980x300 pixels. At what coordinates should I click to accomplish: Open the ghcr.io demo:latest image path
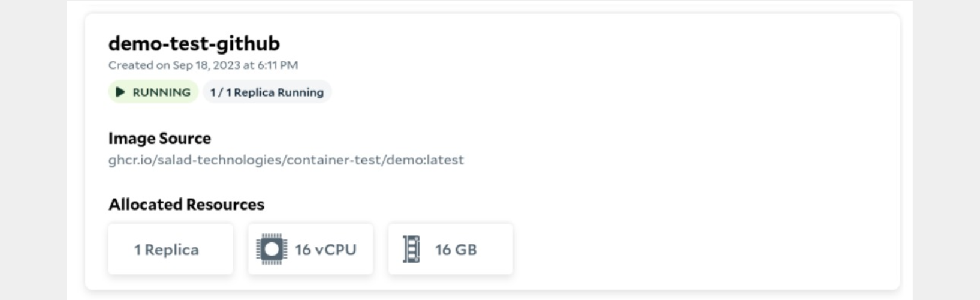[x=286, y=160]
